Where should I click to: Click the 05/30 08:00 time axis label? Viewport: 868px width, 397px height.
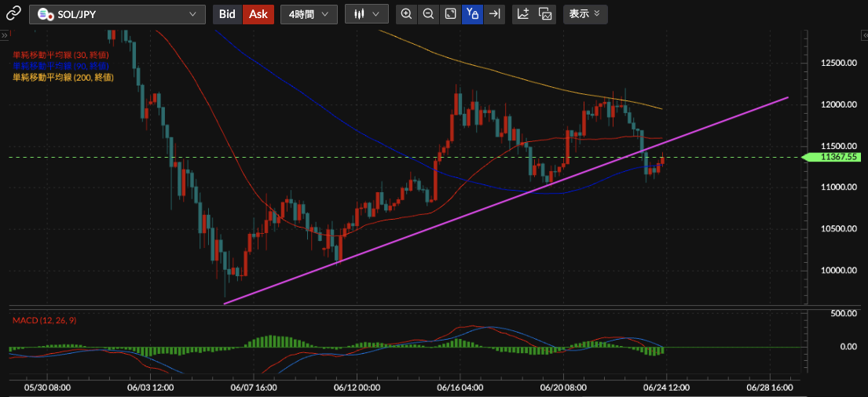[x=48, y=388]
